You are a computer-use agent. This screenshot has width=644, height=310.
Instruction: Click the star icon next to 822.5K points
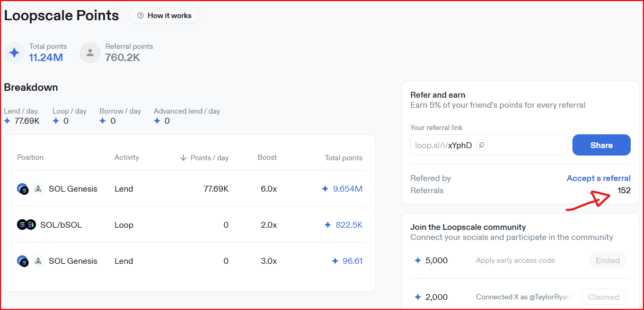[328, 225]
